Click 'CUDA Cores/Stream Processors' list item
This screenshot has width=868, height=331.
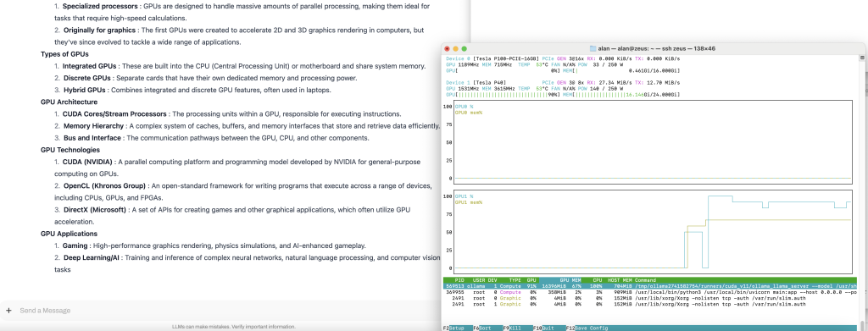click(x=114, y=114)
